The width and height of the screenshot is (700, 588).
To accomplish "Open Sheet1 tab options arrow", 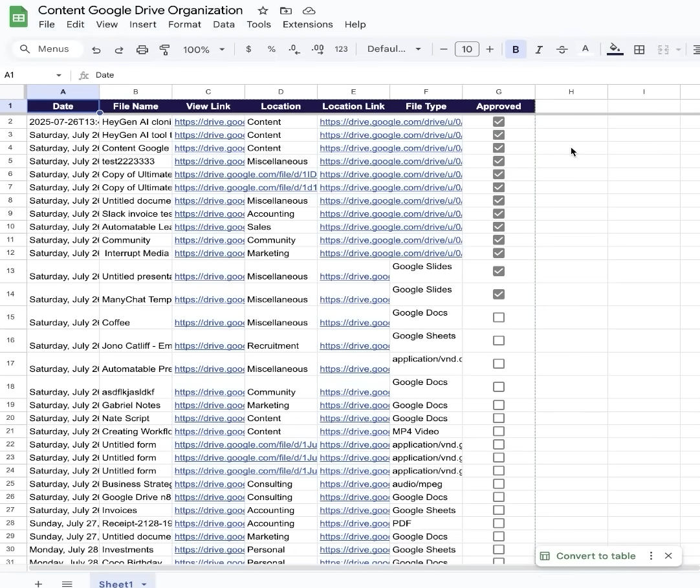I will [144, 584].
